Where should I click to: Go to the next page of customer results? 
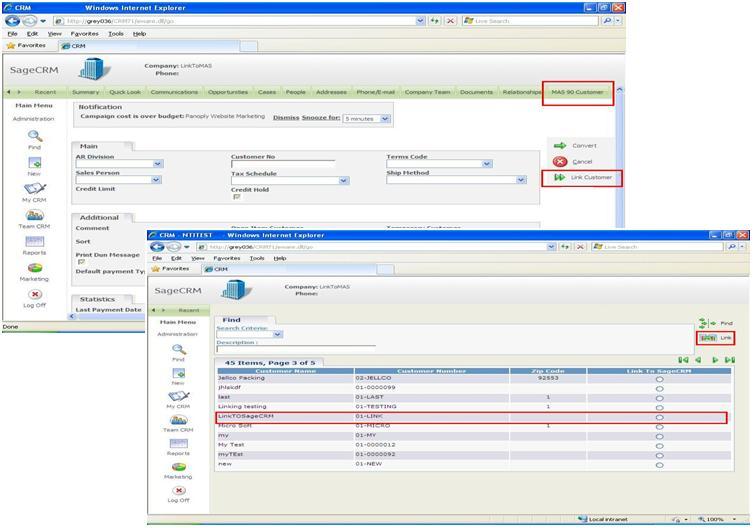(715, 360)
